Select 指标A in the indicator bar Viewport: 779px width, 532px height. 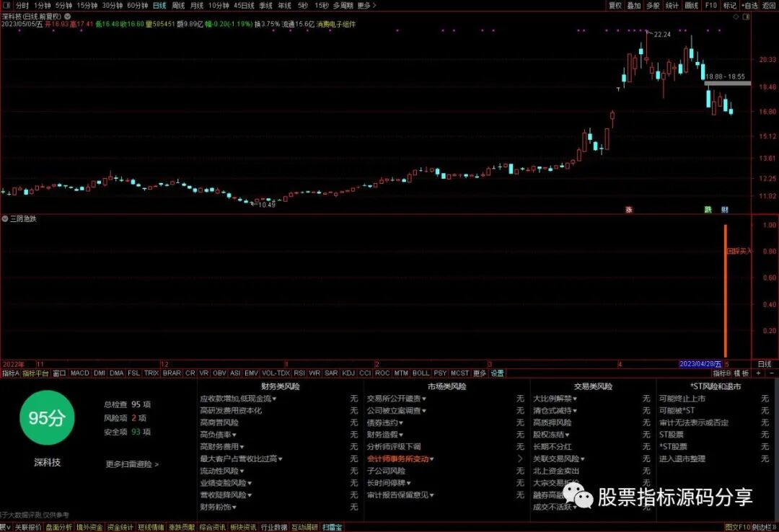pyautogui.click(x=10, y=373)
